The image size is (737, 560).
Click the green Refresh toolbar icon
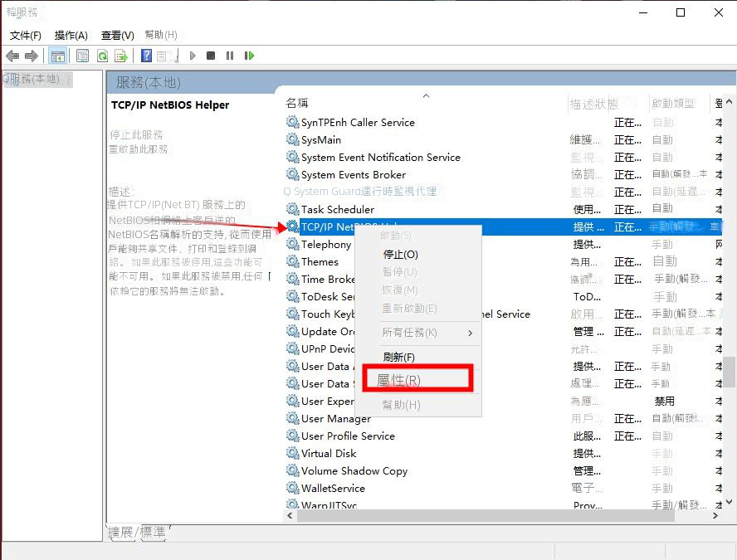coord(102,56)
